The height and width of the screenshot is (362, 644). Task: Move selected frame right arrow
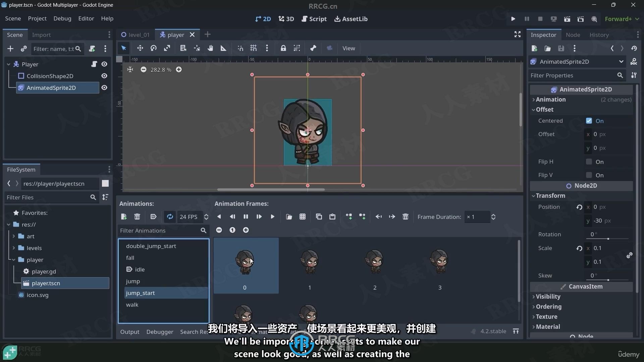[x=392, y=217]
